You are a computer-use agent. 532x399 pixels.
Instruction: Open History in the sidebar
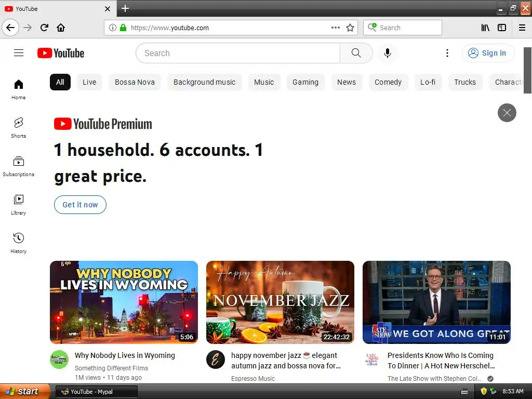(x=19, y=243)
